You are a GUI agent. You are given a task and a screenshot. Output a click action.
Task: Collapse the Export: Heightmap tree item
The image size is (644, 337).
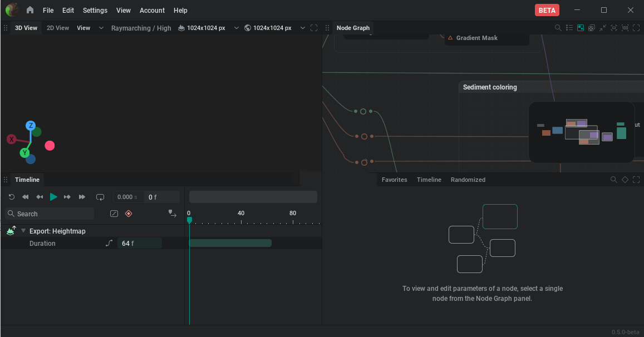point(23,231)
